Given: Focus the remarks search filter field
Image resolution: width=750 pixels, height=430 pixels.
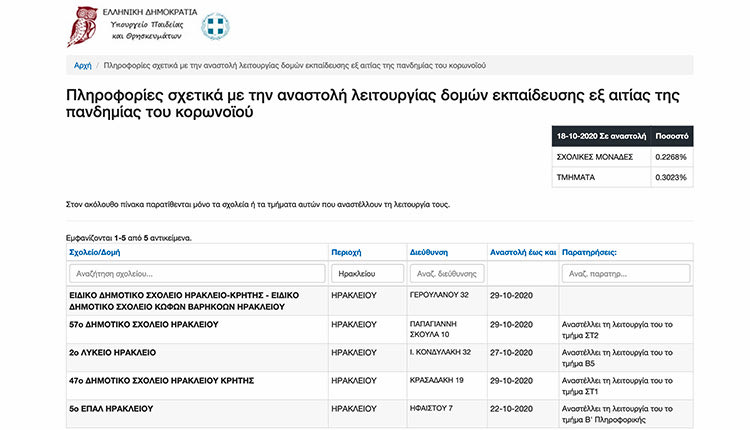Looking at the screenshot, I should [626, 274].
